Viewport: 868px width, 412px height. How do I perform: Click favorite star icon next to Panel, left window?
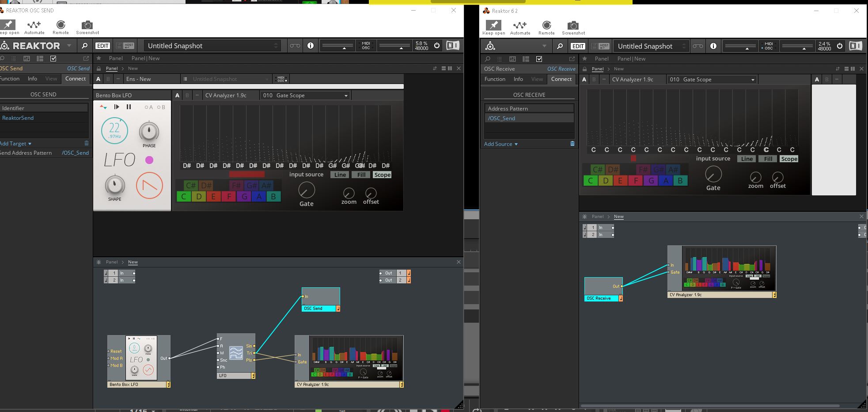tap(99, 58)
